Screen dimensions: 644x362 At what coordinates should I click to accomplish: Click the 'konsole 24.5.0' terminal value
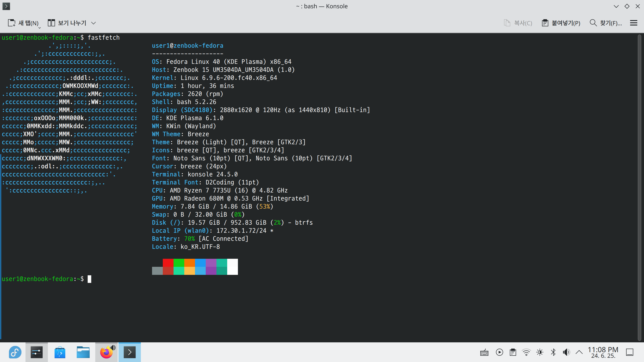click(x=212, y=174)
